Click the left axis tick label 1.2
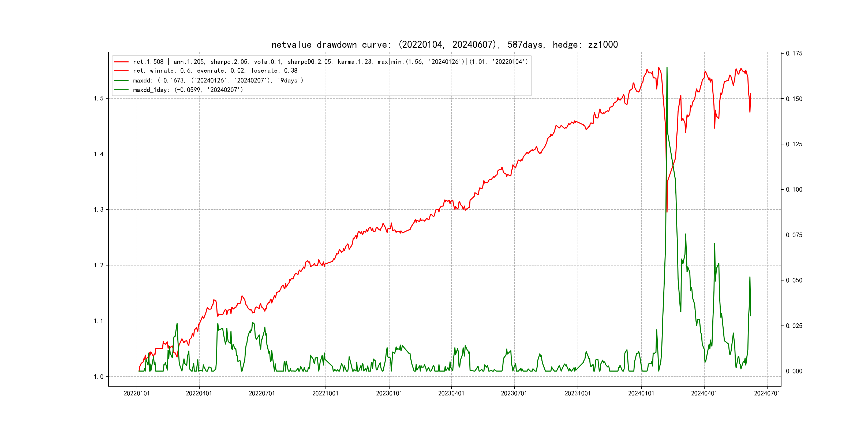Image resolution: width=868 pixels, height=434 pixels. (99, 265)
